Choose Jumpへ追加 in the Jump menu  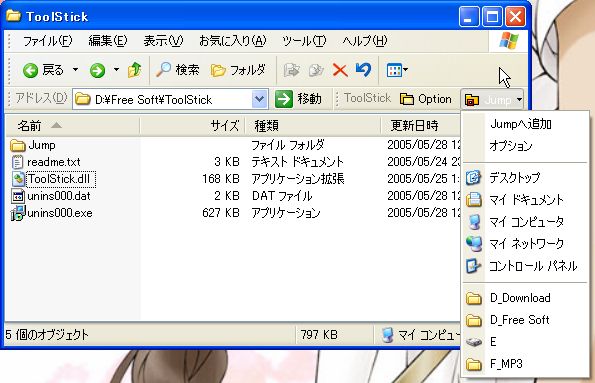[x=526, y=124]
